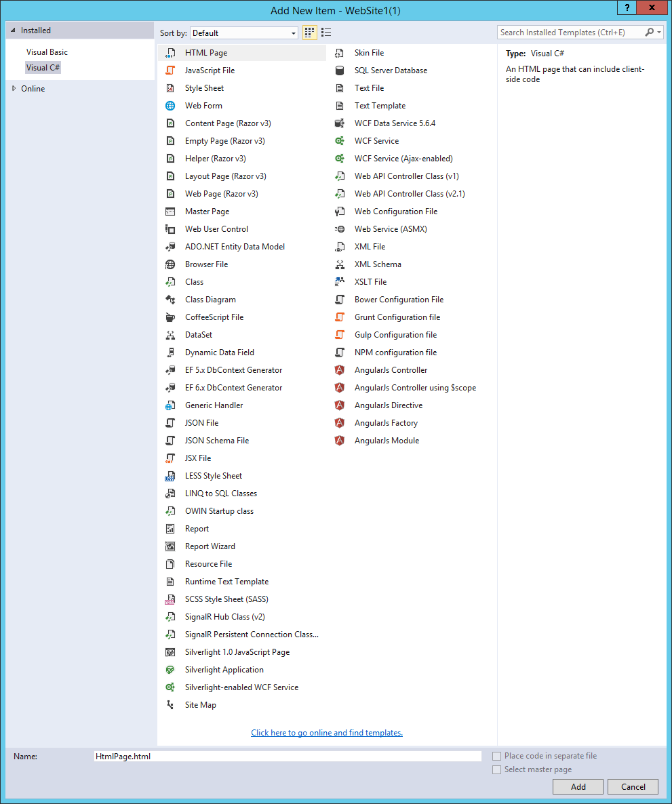Open the search options dropdown arrow

659,33
